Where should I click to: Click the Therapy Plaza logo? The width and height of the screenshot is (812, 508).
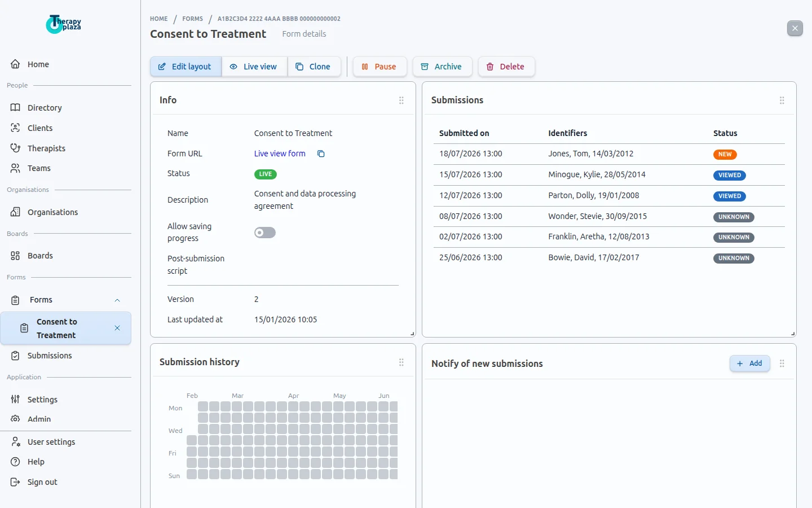(x=64, y=24)
